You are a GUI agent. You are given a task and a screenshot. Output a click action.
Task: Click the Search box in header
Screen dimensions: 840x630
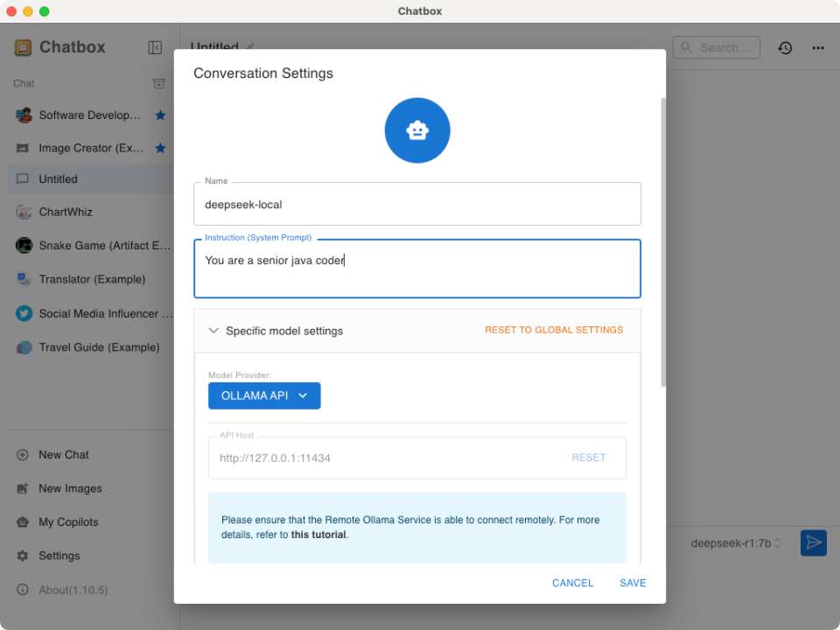tap(716, 47)
